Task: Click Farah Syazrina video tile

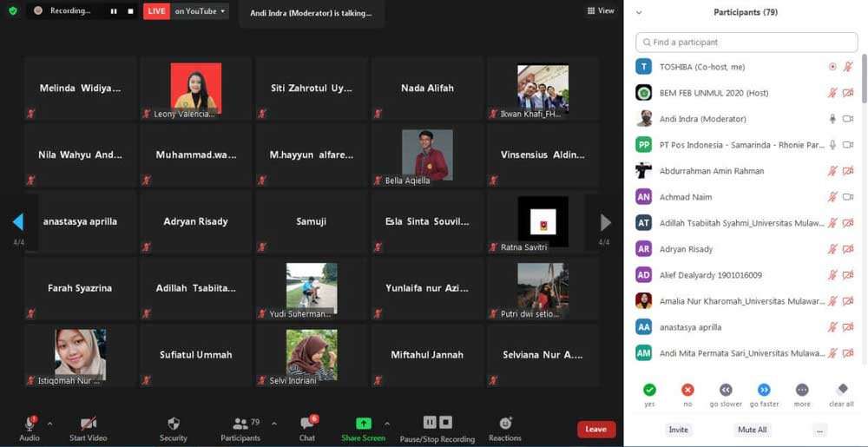Action: point(80,288)
